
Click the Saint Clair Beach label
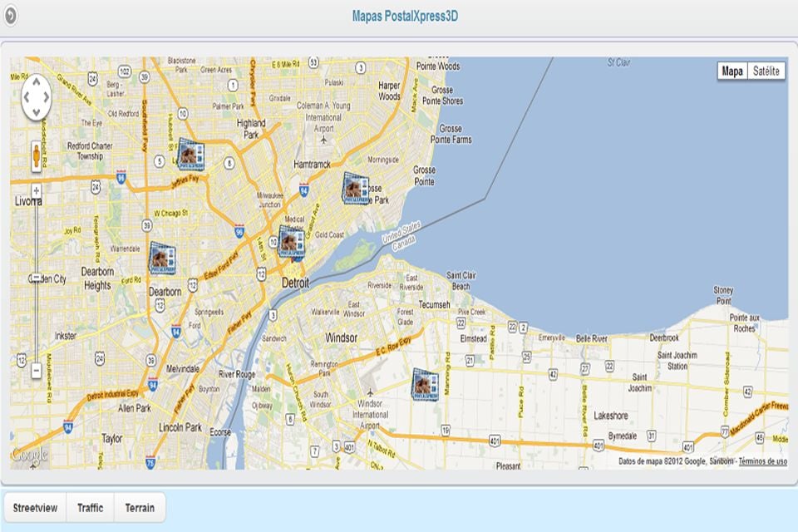461,280
